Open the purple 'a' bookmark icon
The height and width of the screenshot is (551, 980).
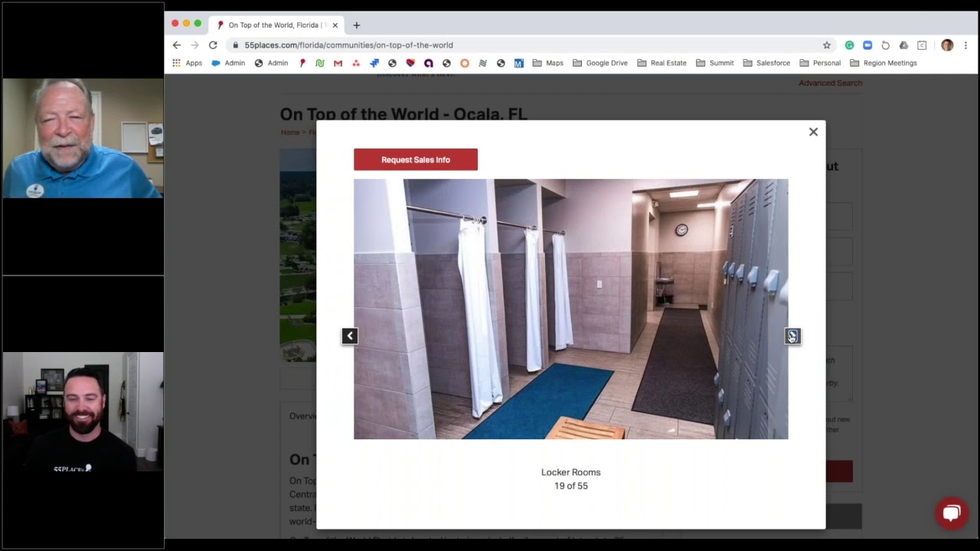tap(428, 63)
